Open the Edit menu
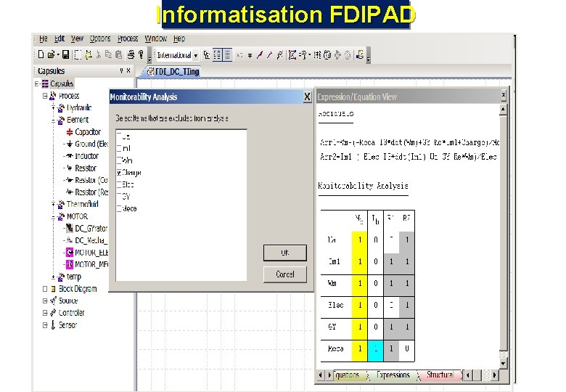The image size is (566, 392). [60, 38]
